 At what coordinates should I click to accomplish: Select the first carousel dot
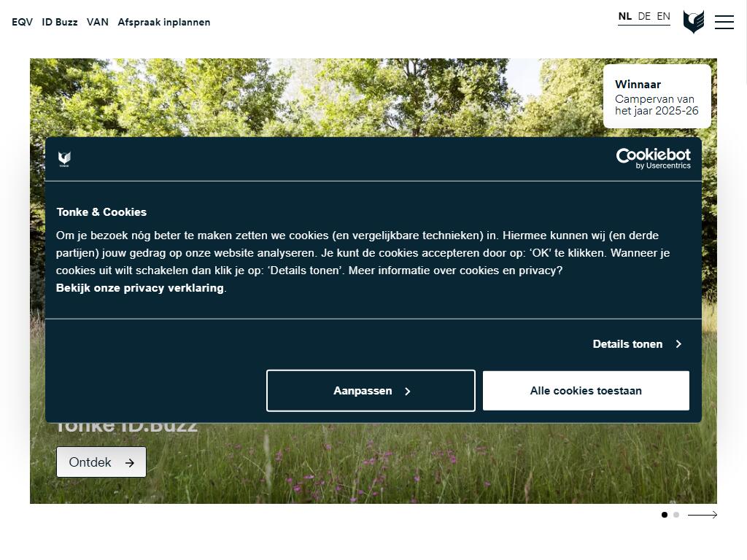click(x=664, y=515)
